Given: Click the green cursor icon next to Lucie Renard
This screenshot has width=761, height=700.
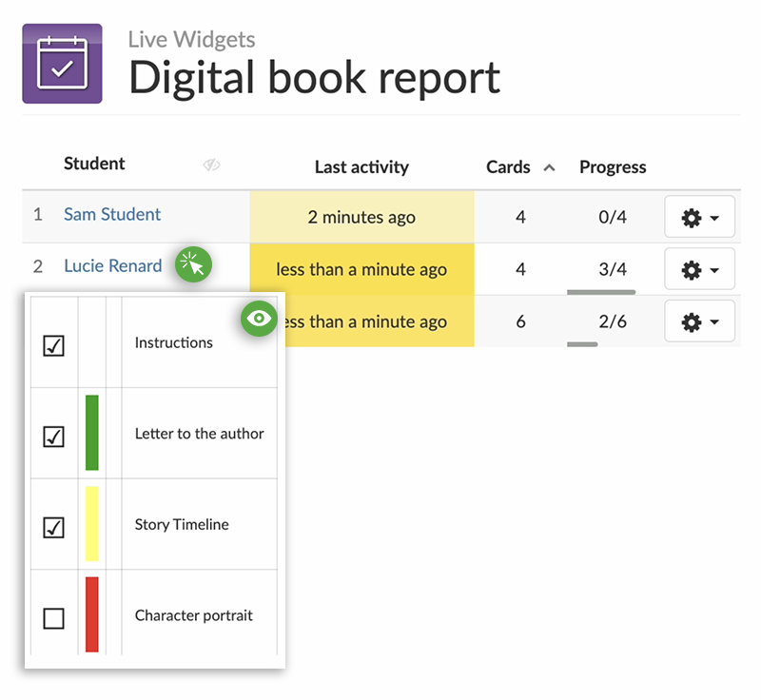Looking at the screenshot, I should (x=193, y=265).
